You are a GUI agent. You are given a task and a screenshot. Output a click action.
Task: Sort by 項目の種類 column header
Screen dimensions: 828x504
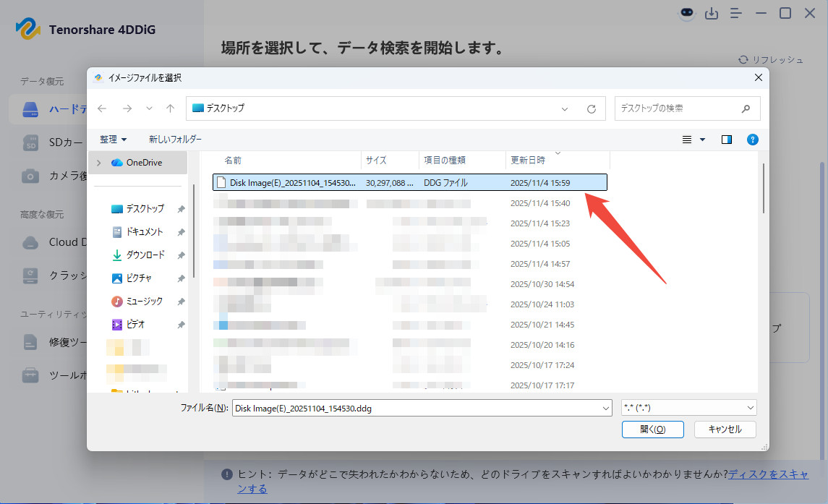pos(463,160)
